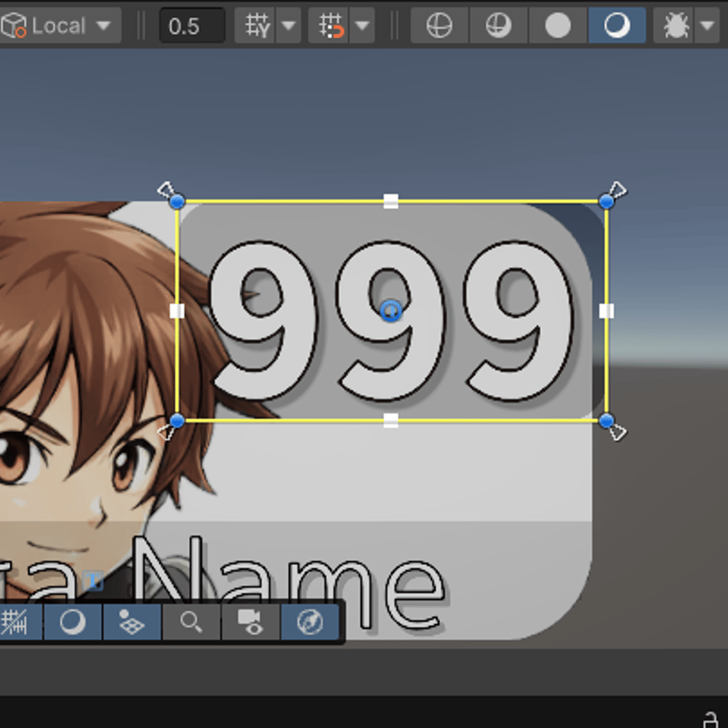Toggle scene effects layers icon
This screenshot has height=728, width=728.
coord(132,622)
